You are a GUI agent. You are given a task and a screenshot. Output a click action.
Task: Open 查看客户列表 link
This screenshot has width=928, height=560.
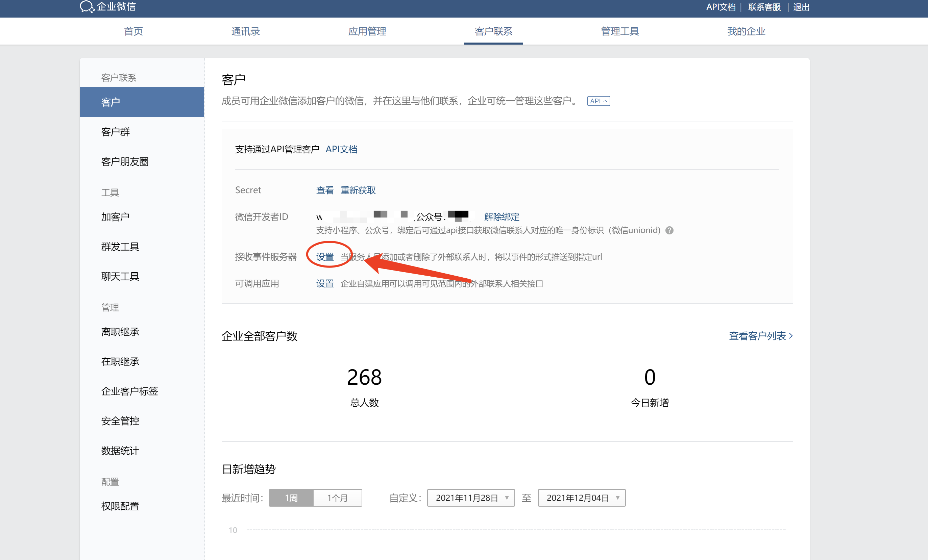[x=761, y=336]
